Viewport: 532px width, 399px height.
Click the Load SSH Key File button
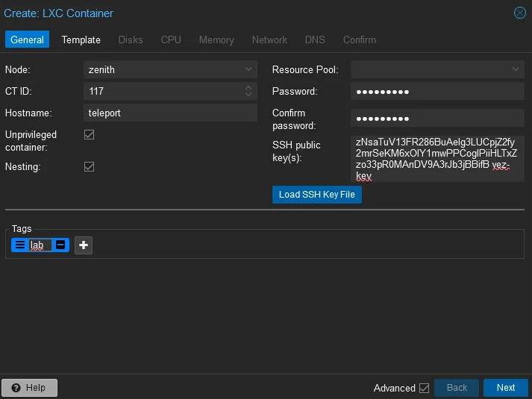317,195
